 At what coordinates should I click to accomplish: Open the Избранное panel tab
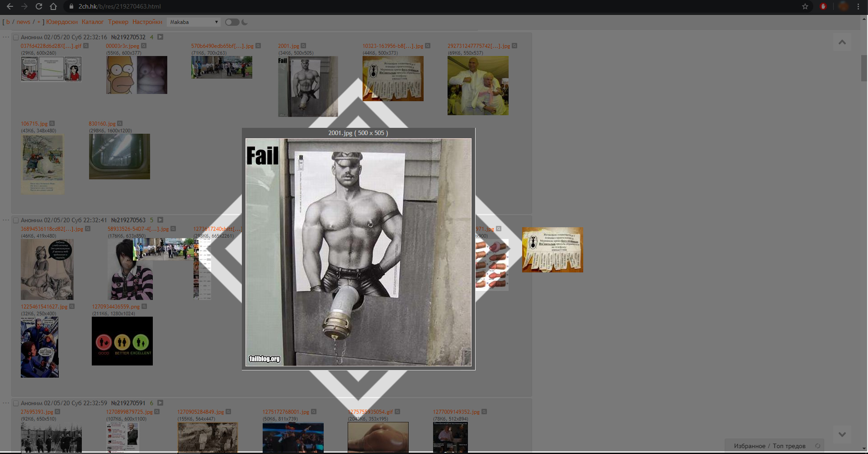750,446
